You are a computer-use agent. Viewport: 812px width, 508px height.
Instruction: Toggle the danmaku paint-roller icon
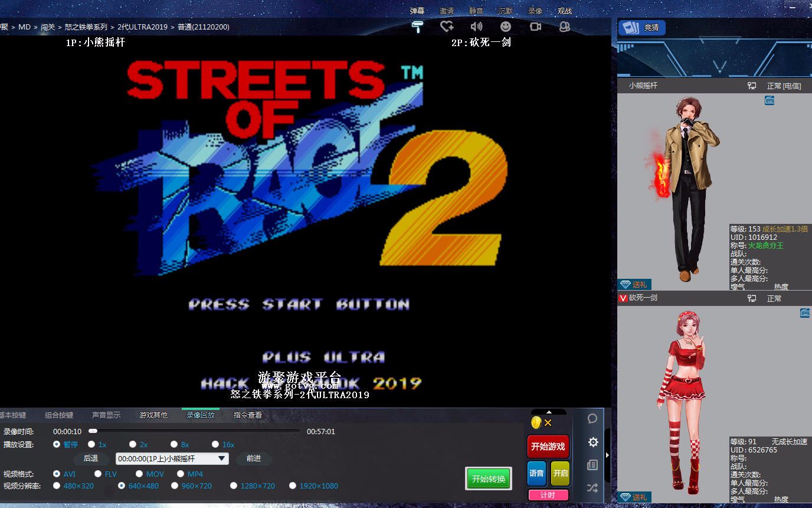click(x=417, y=27)
